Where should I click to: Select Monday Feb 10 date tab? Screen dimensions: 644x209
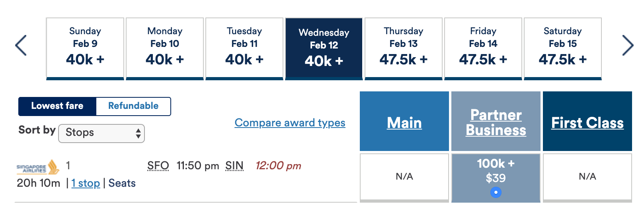pyautogui.click(x=165, y=48)
